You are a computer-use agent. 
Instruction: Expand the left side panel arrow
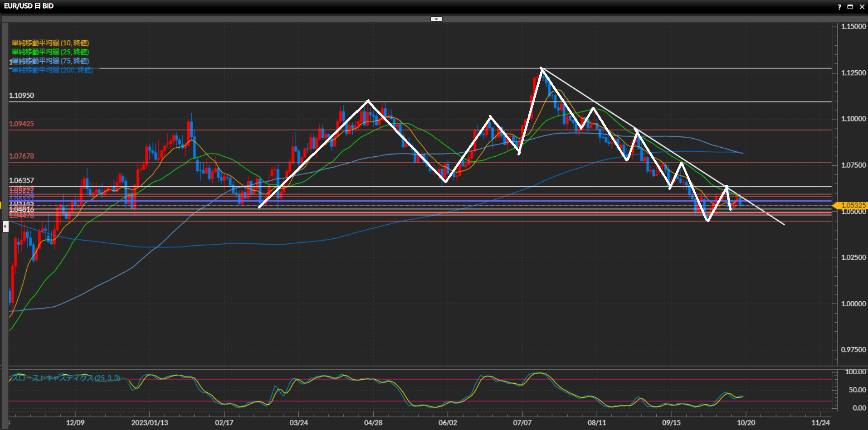(5, 226)
